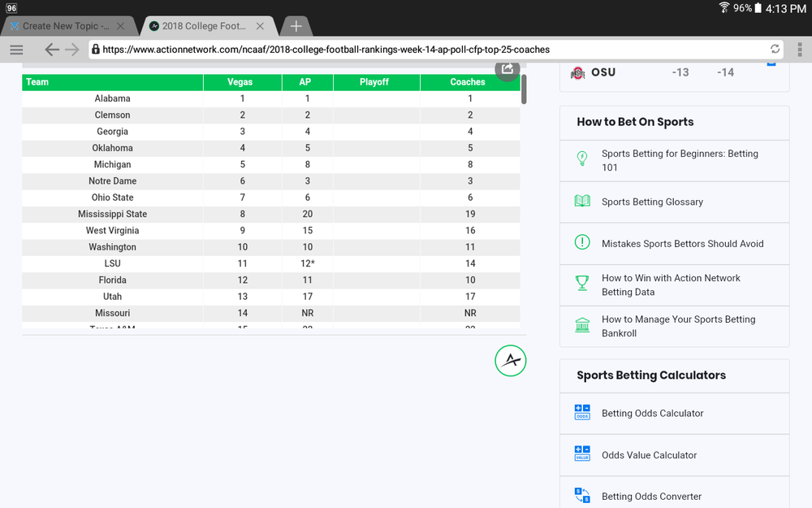Click the OSU team logo
The image size is (812, 508).
click(x=577, y=72)
